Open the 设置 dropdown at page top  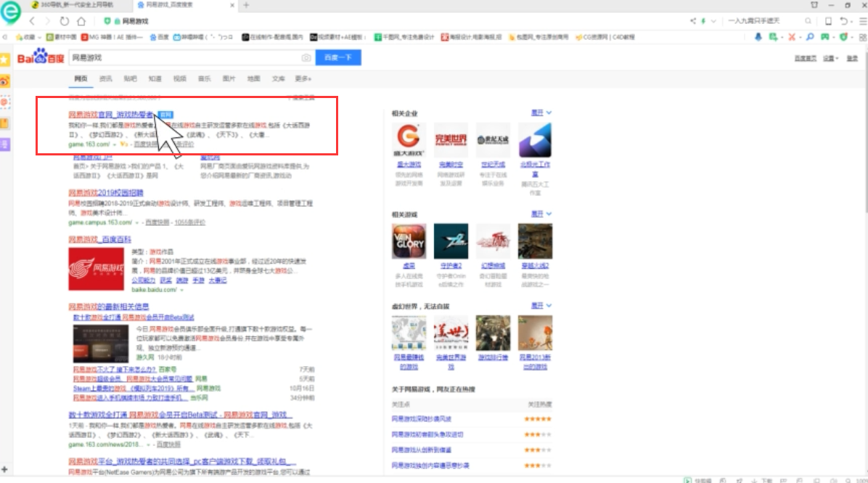click(831, 58)
